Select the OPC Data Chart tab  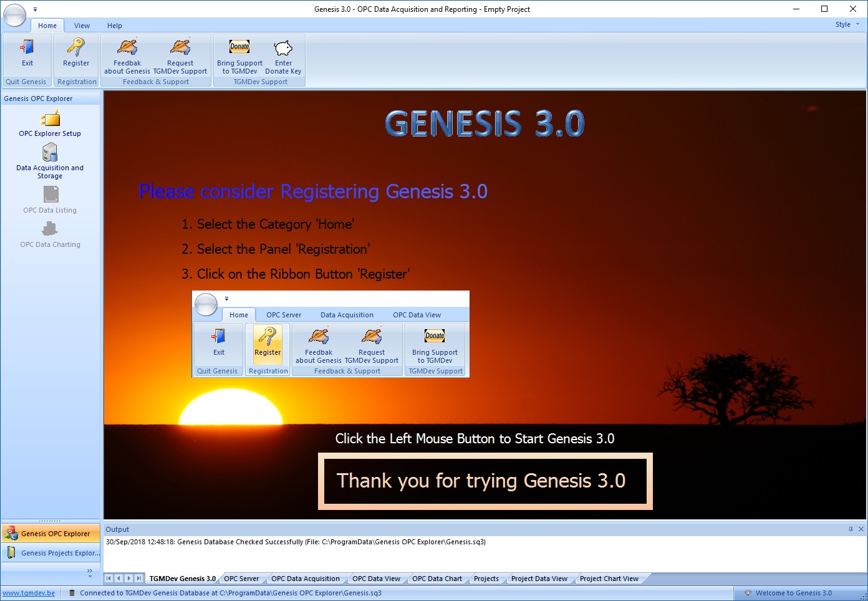(x=437, y=579)
